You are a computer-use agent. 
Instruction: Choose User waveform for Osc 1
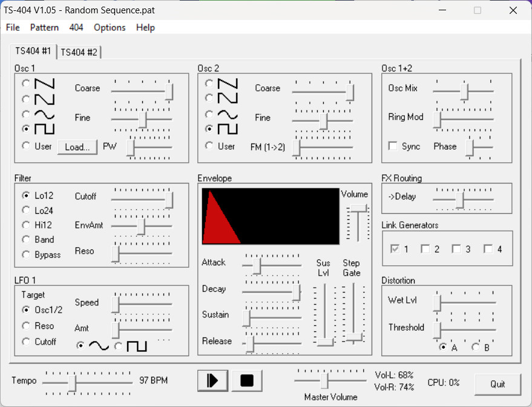(x=26, y=146)
